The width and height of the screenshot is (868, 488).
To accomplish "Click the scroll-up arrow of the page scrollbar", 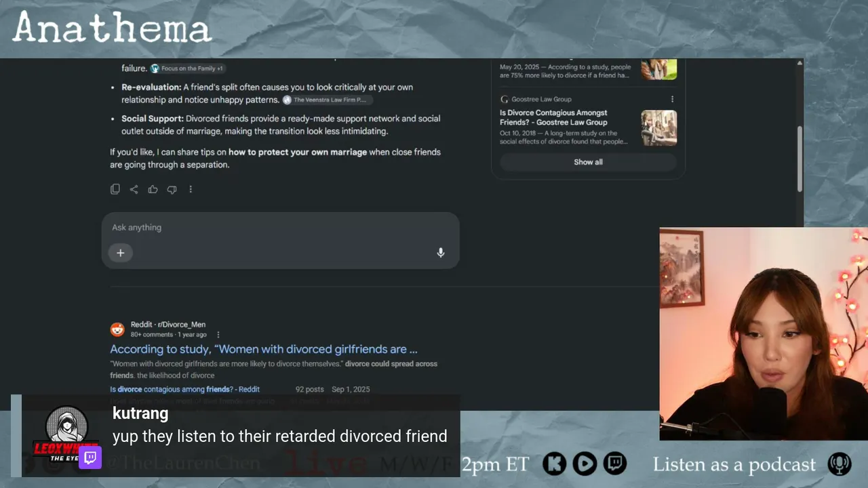I will click(800, 63).
